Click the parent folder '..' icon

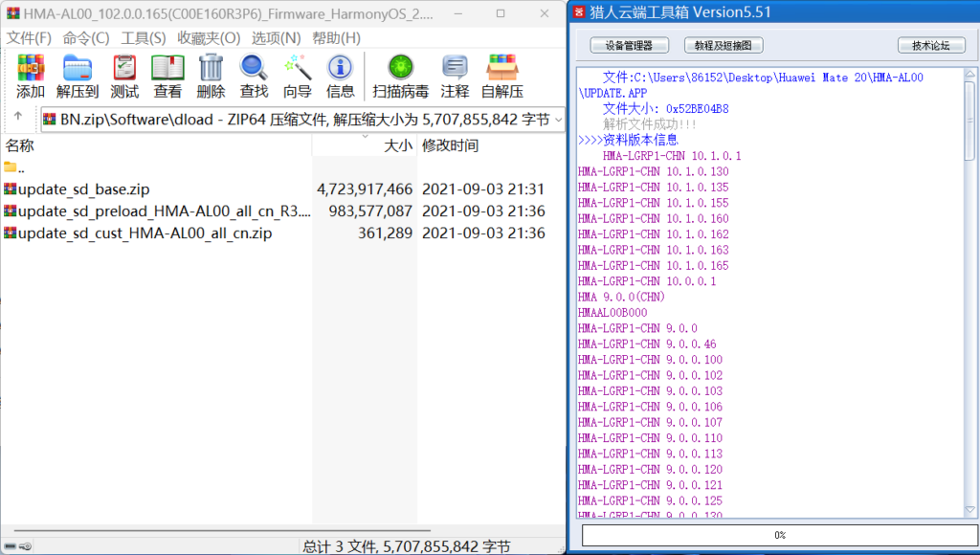click(x=10, y=166)
